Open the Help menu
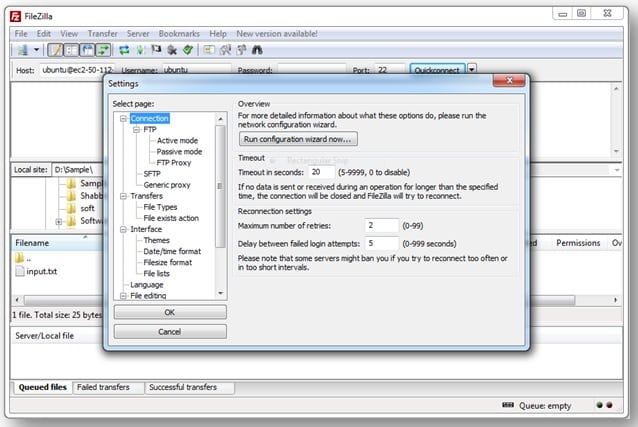The image size is (638, 427). [218, 34]
